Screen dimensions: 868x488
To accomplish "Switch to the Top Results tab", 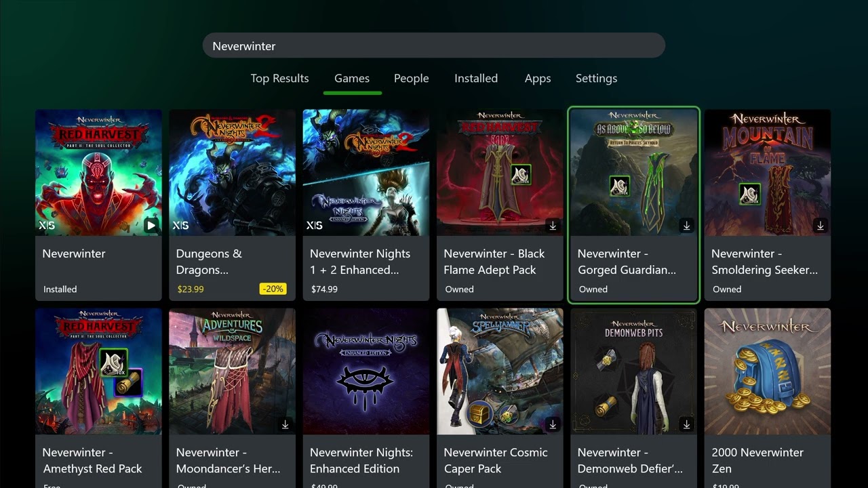I will point(279,79).
